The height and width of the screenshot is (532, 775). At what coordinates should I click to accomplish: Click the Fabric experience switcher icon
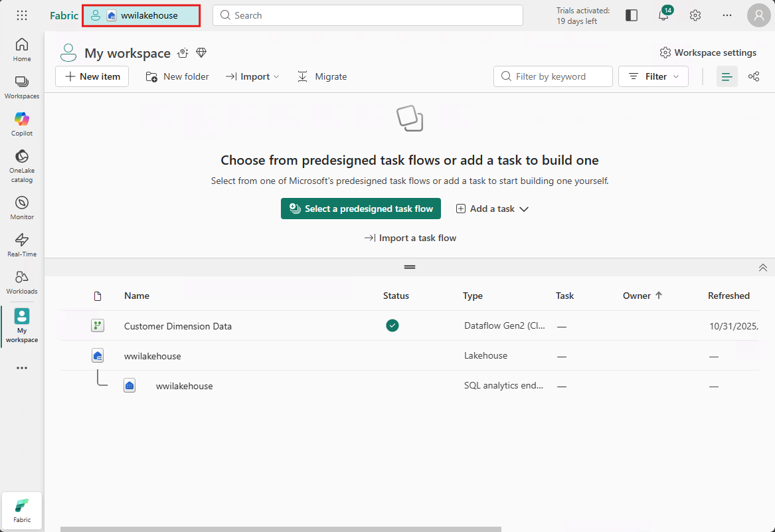pos(22,511)
